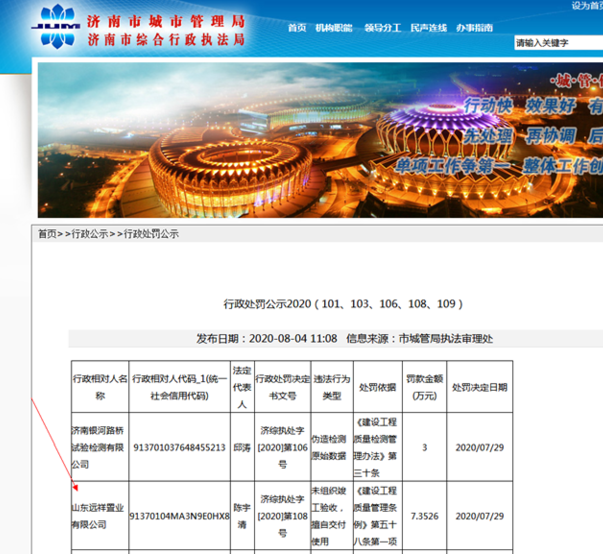Click the 2020/07/29 date in 山东远祥置业 row

click(x=480, y=516)
